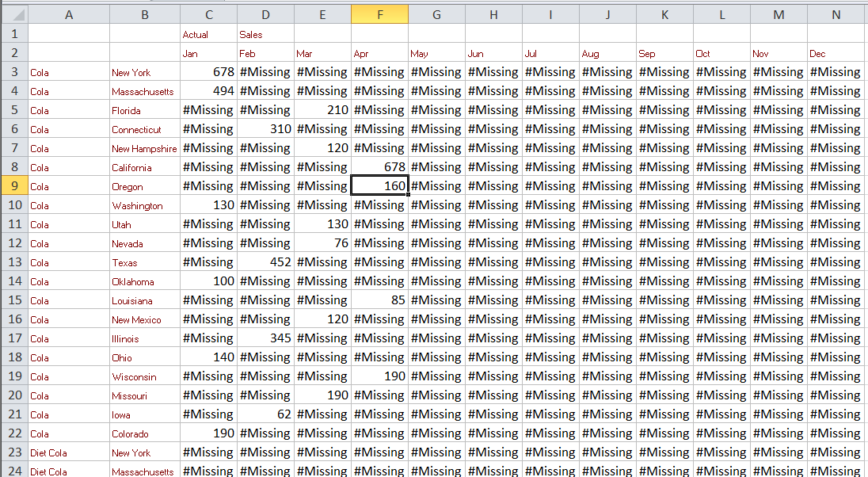This screenshot has width=868, height=477.
Task: Select the Oklahoma cell
Action: [145, 280]
